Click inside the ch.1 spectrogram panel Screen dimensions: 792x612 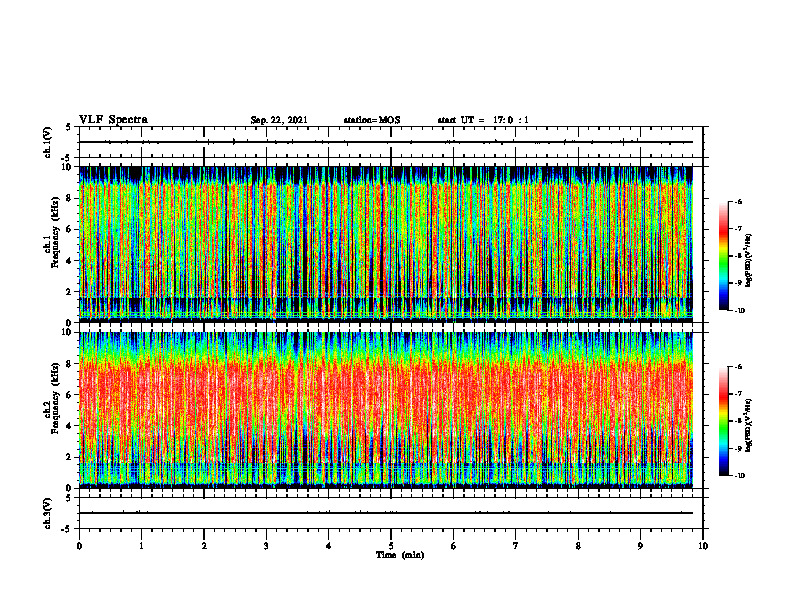point(386,244)
